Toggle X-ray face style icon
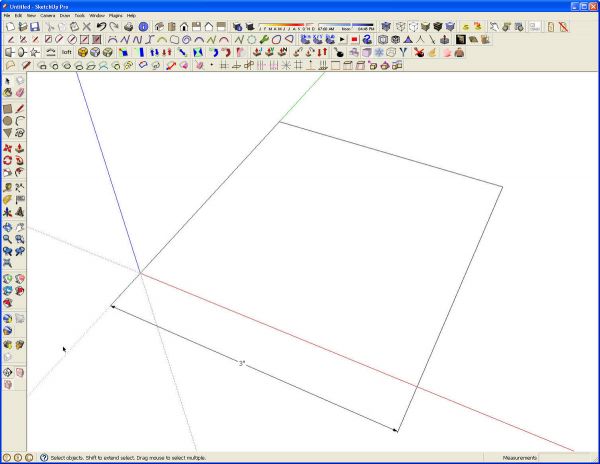Viewport: 600px width, 464px height. click(x=386, y=26)
